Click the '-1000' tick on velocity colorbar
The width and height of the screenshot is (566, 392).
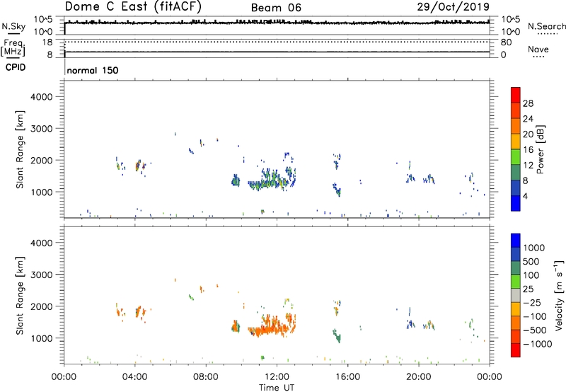pyautogui.click(x=538, y=344)
